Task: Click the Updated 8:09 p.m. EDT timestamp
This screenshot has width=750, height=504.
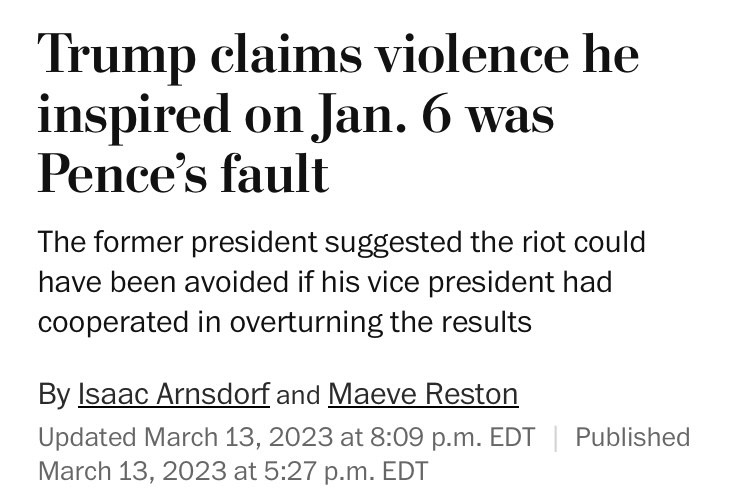Action: coord(286,438)
